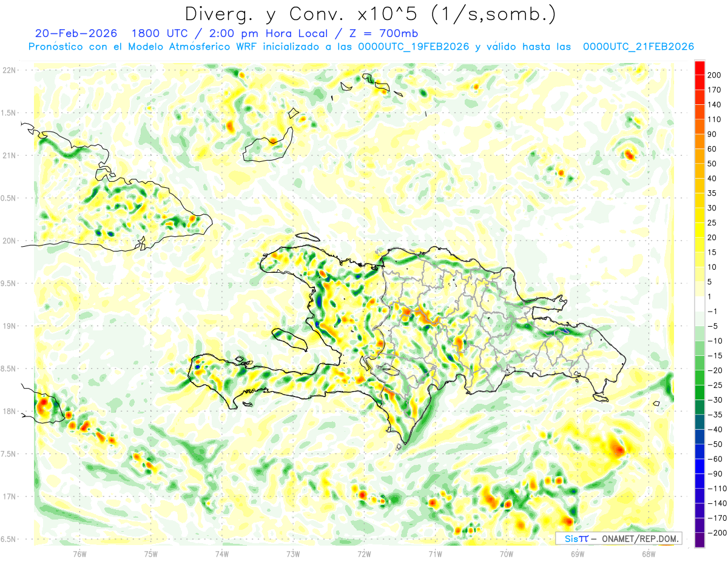This screenshot has width=728, height=562.
Task: Click the red swatch above colorbar value 200
Action: click(699, 68)
